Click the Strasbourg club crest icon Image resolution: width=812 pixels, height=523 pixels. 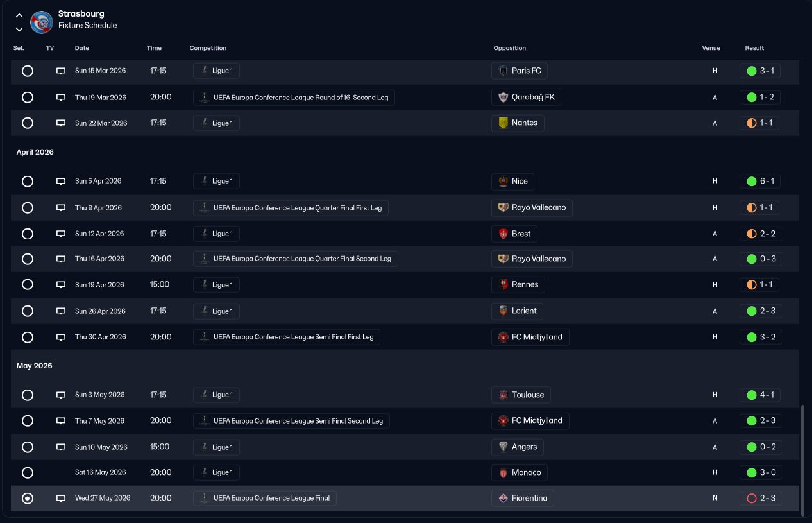[x=42, y=22]
